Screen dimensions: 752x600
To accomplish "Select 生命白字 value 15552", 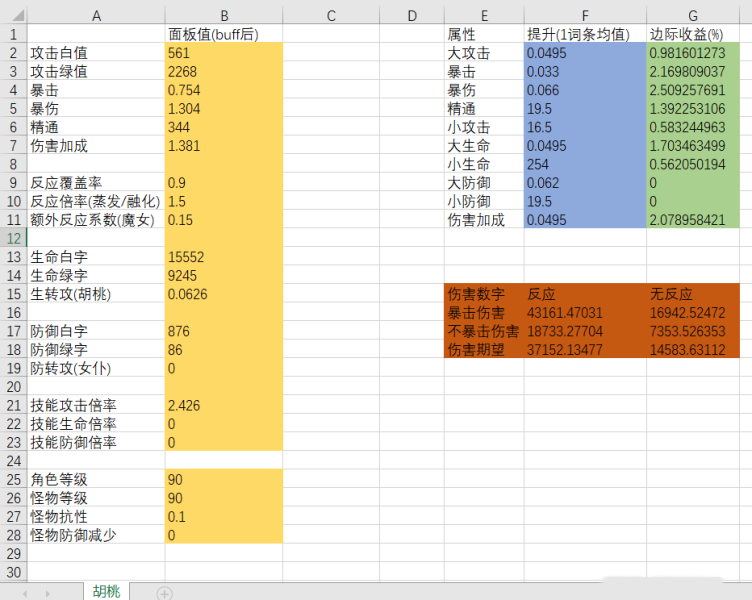I will tap(224, 257).
